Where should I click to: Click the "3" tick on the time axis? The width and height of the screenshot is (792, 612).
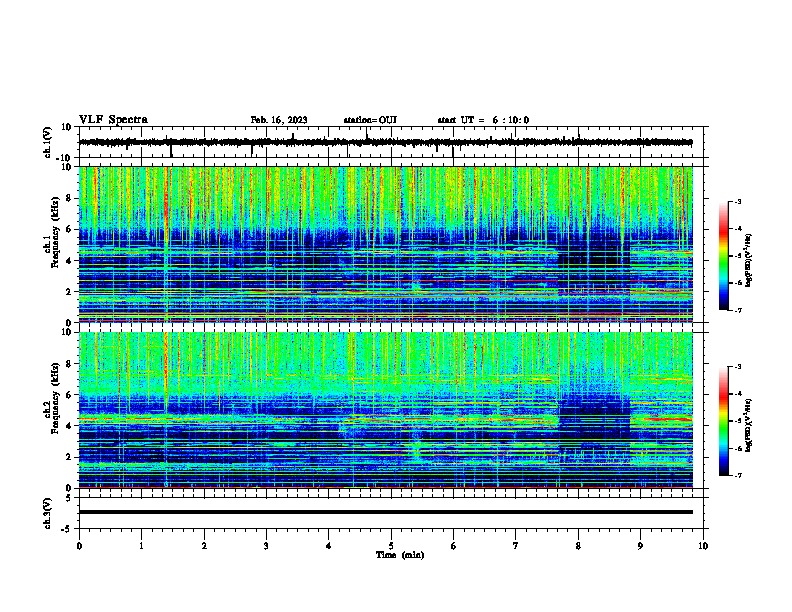266,546
